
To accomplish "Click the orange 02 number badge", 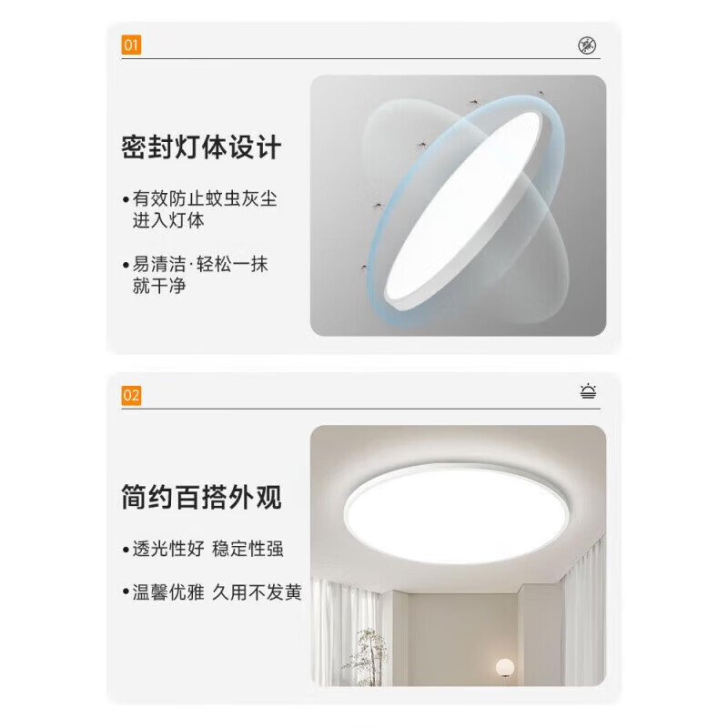I will (x=131, y=396).
